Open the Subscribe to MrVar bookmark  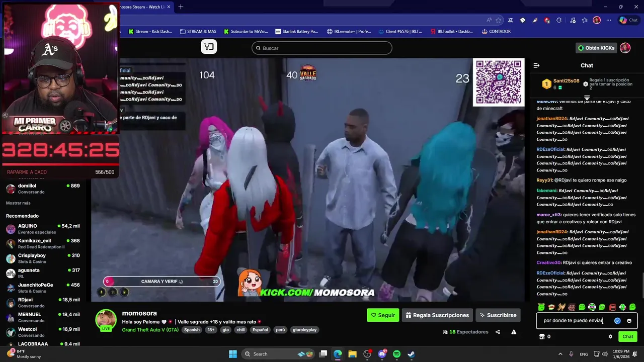coord(246,31)
